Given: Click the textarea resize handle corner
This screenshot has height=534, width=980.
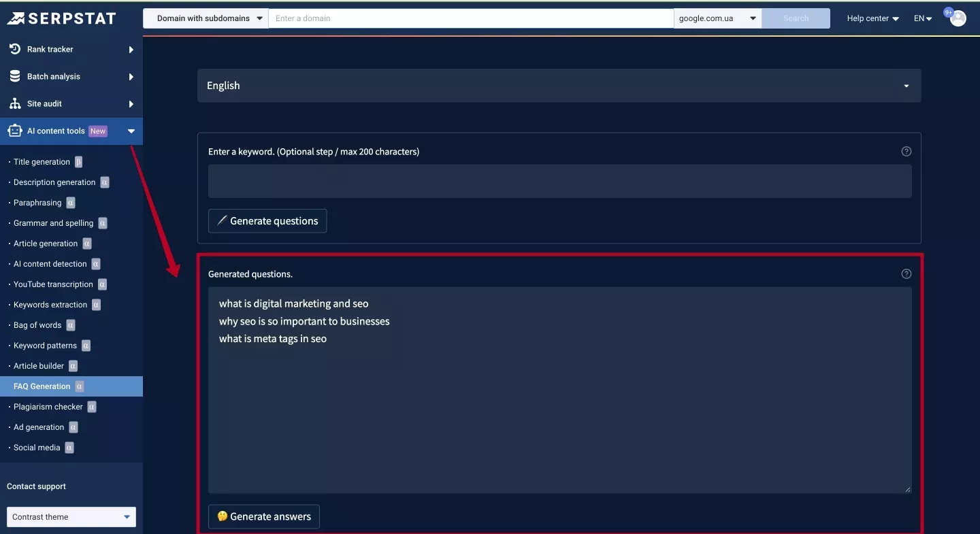Looking at the screenshot, I should [907, 489].
